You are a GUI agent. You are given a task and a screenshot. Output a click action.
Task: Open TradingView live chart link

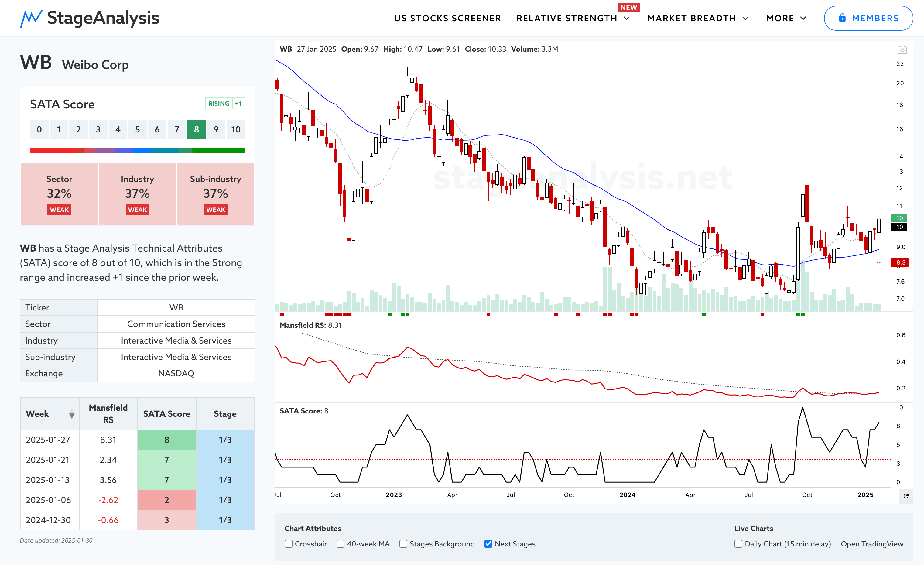coord(872,544)
